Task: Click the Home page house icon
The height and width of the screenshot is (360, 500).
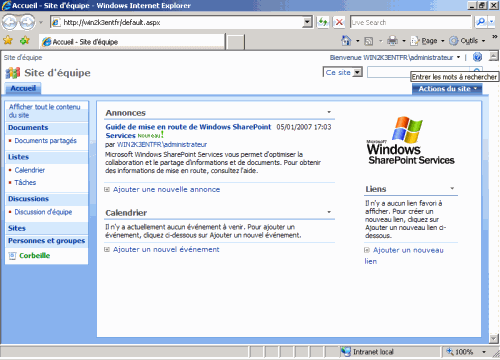Action: [346, 41]
